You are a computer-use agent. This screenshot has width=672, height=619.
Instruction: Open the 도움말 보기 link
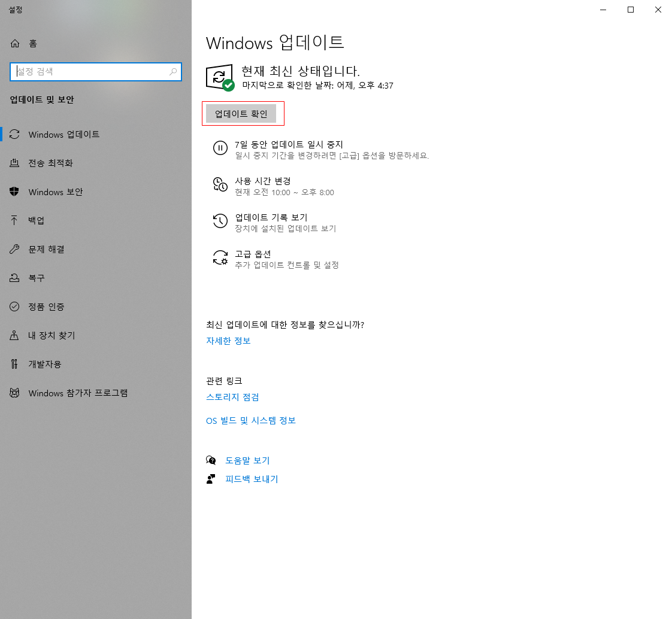(248, 460)
